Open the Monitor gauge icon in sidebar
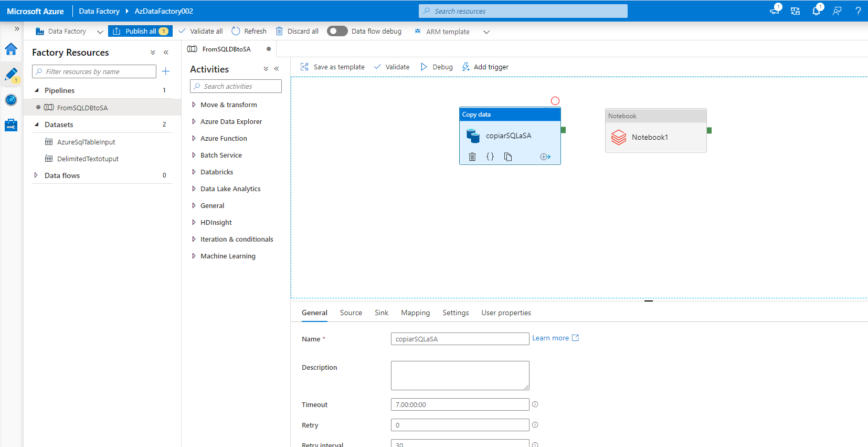 [11, 100]
